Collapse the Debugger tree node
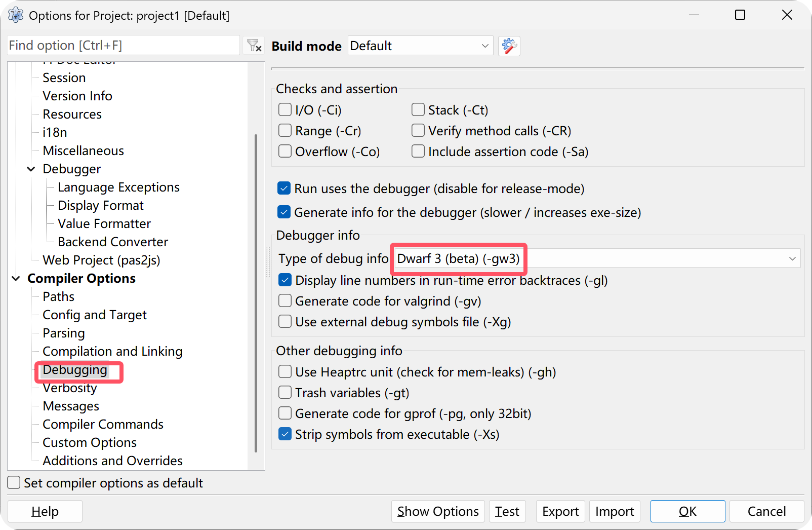The width and height of the screenshot is (812, 530). (31, 169)
